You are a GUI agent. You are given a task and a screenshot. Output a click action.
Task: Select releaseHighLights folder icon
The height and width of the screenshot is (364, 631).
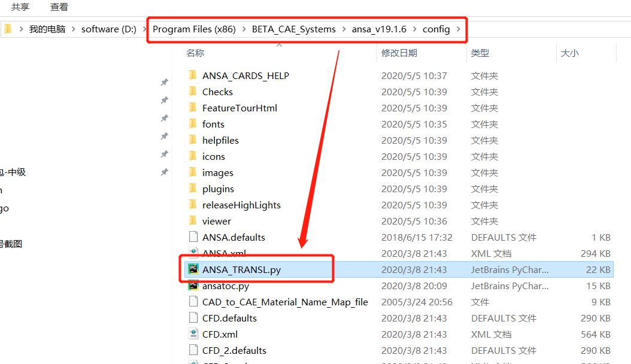(193, 204)
